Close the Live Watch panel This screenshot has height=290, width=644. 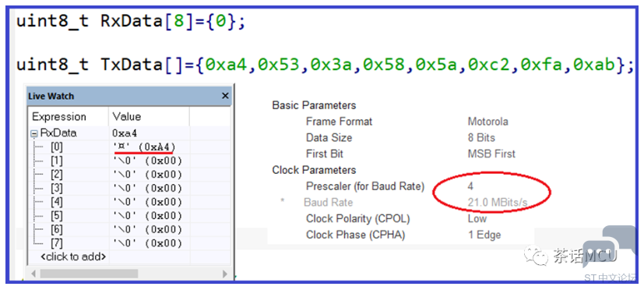(x=225, y=96)
